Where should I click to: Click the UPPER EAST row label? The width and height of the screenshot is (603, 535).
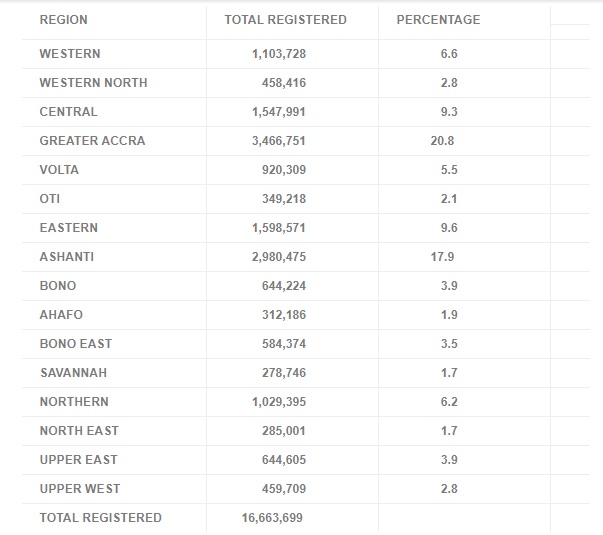click(78, 460)
